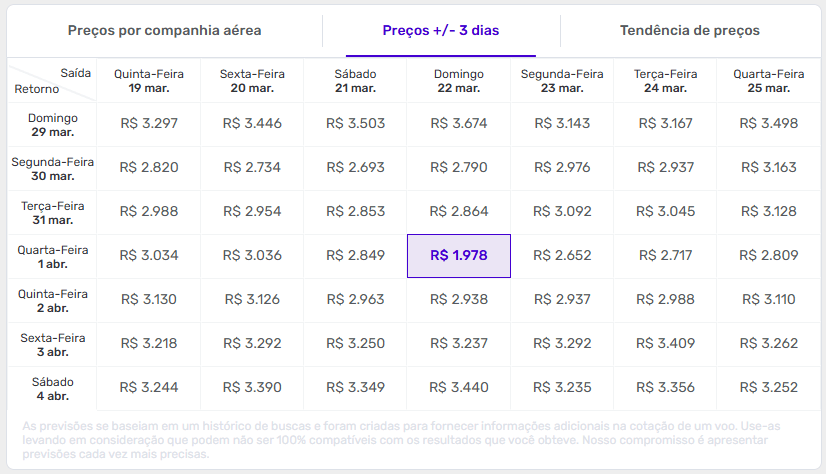This screenshot has width=826, height=474.
Task: Choose the R$ 2.734 fare
Action: tap(252, 168)
